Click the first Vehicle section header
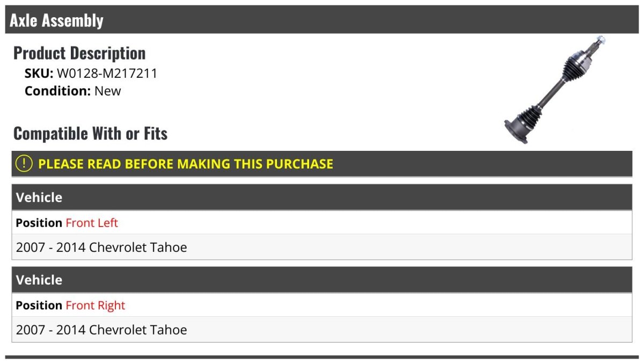644x364 pixels. (x=39, y=198)
